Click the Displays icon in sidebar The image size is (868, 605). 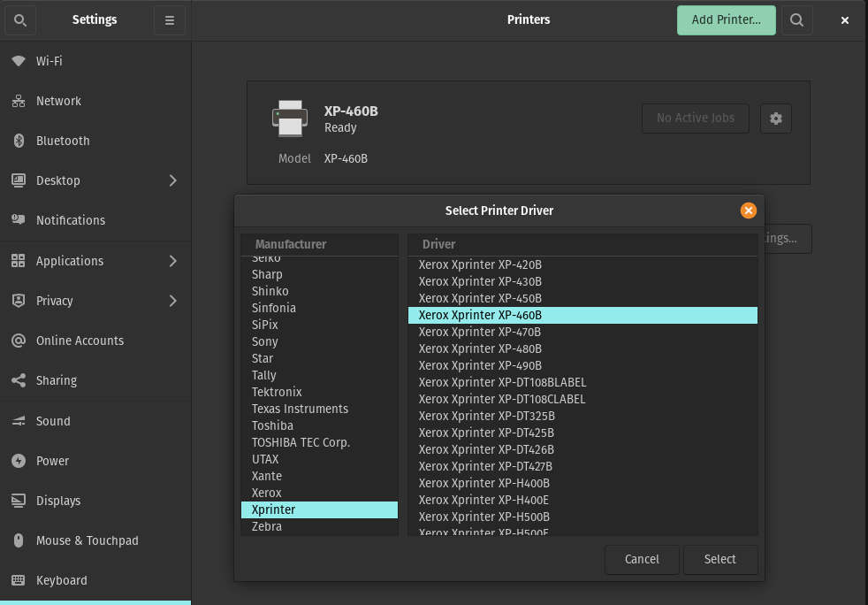pos(19,501)
